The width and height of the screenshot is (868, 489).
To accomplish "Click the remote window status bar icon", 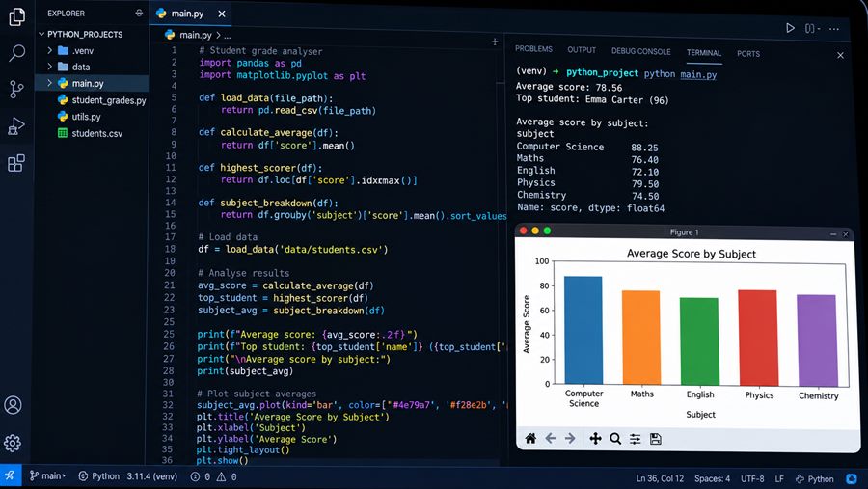I will [x=10, y=475].
